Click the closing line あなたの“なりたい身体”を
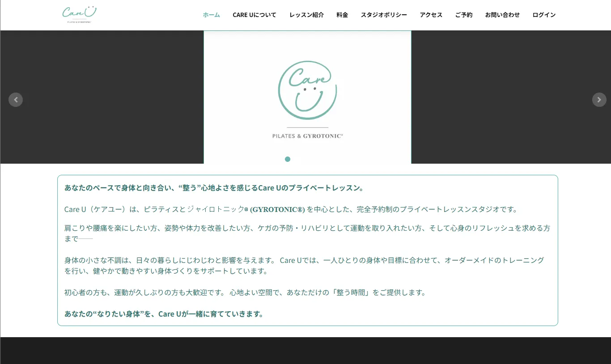 [164, 314]
